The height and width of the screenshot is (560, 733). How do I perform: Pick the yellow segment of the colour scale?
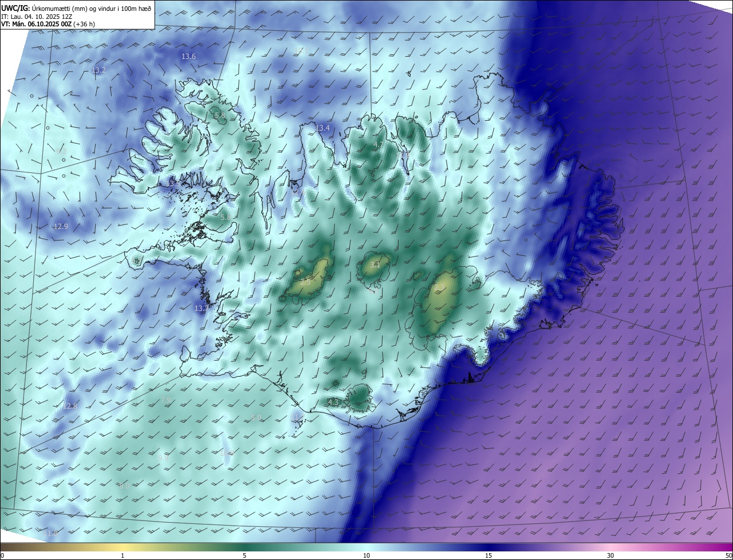(x=123, y=547)
